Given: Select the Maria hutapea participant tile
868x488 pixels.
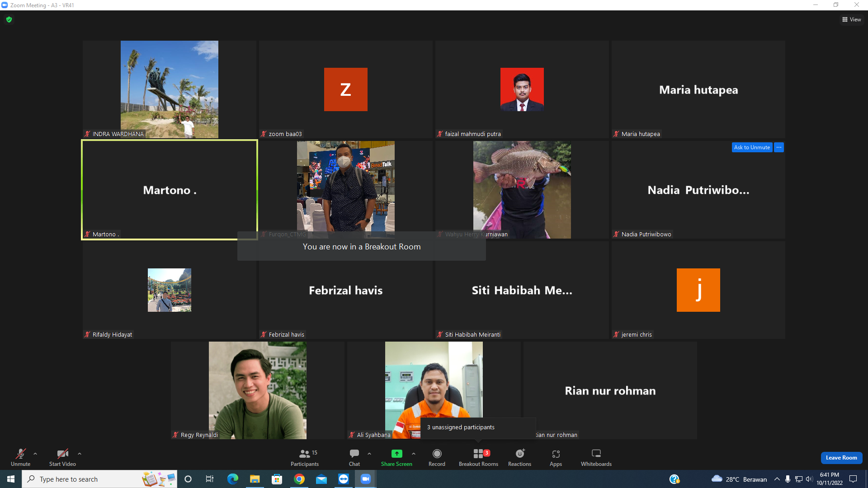Looking at the screenshot, I should point(698,89).
